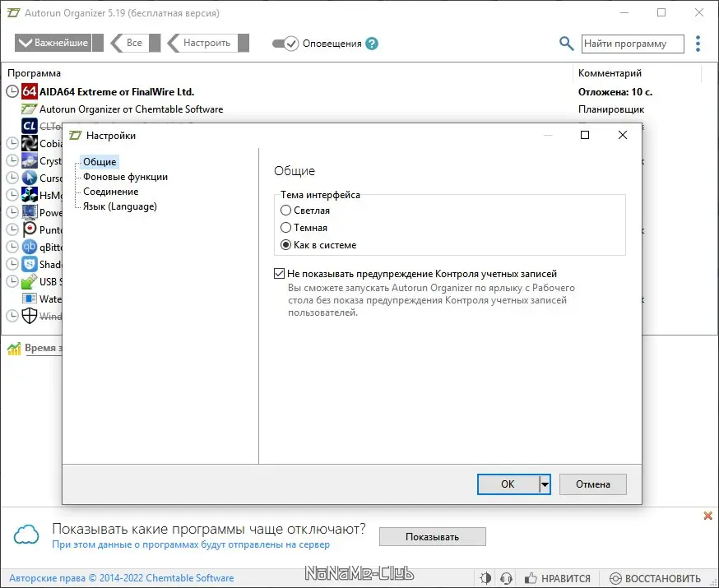This screenshot has height=588, width=719.
Task: Select the Как в системе radio button
Action: point(285,245)
